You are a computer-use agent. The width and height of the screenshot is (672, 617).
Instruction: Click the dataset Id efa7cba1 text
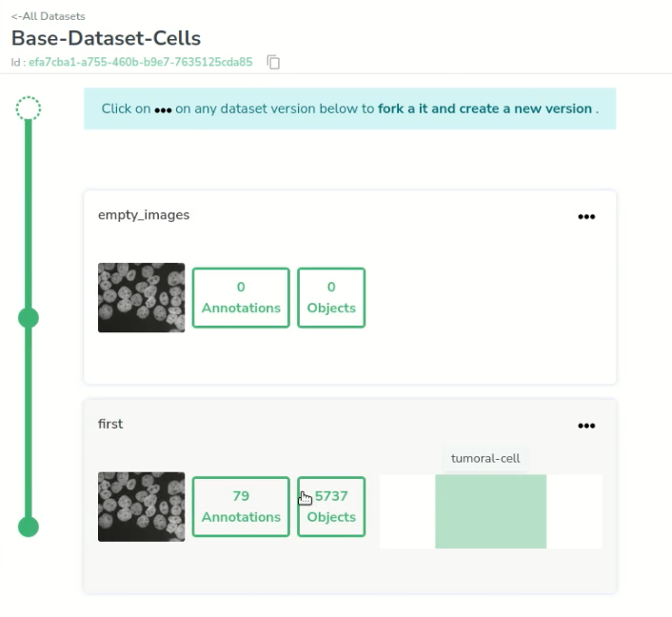pyautogui.click(x=141, y=62)
